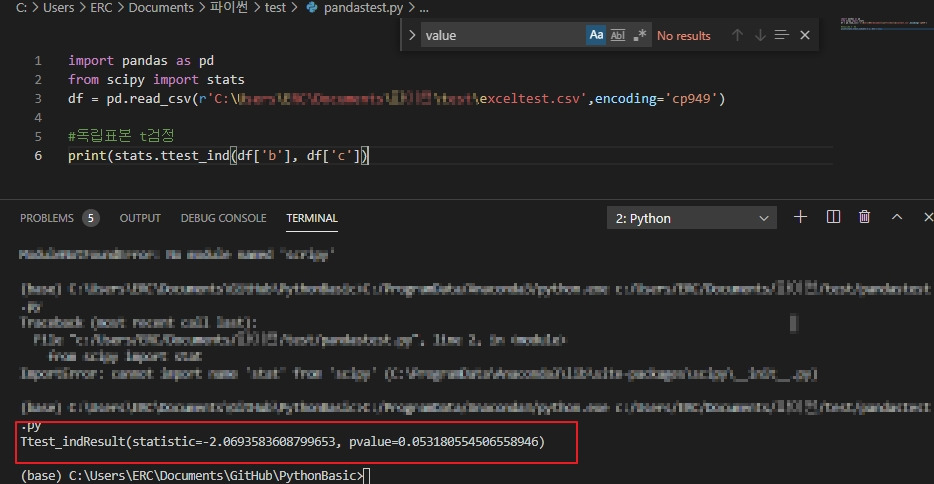The width and height of the screenshot is (934, 484).
Task: Maximize panel size with up chevron
Action: [896, 217]
